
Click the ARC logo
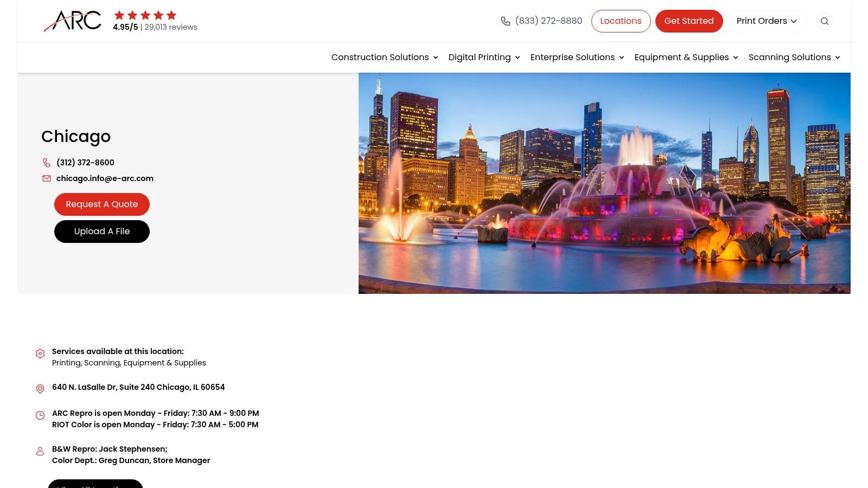click(73, 21)
